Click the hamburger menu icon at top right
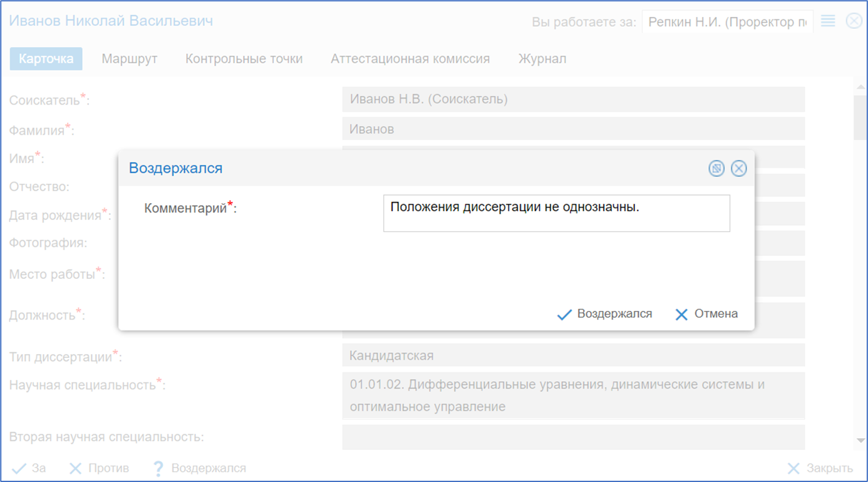The height and width of the screenshot is (482, 868). (x=828, y=21)
